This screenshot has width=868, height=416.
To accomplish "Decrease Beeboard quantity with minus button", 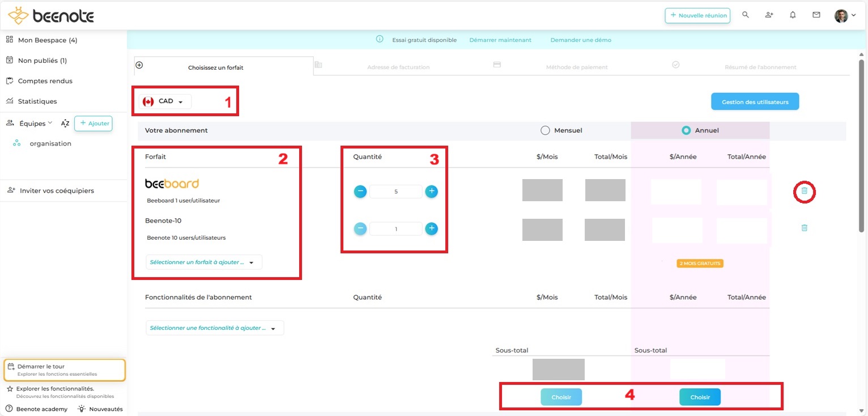I will coord(360,192).
